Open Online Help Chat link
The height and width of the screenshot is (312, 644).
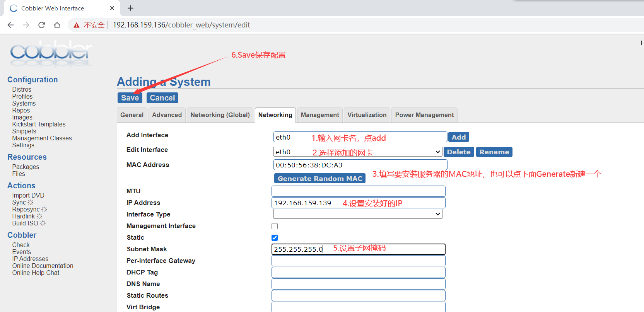coord(36,273)
